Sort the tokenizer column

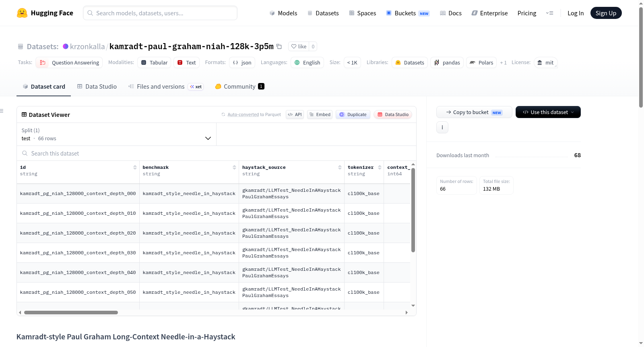pos(380,167)
